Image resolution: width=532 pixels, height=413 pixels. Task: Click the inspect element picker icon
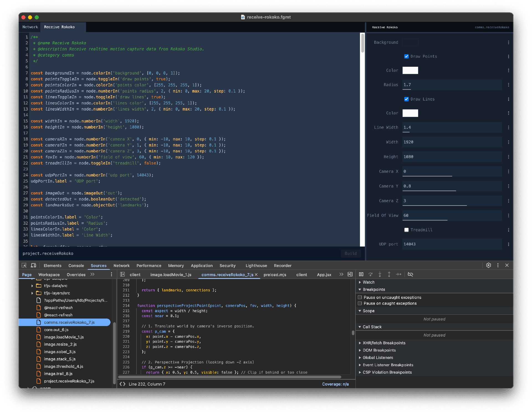pos(24,265)
